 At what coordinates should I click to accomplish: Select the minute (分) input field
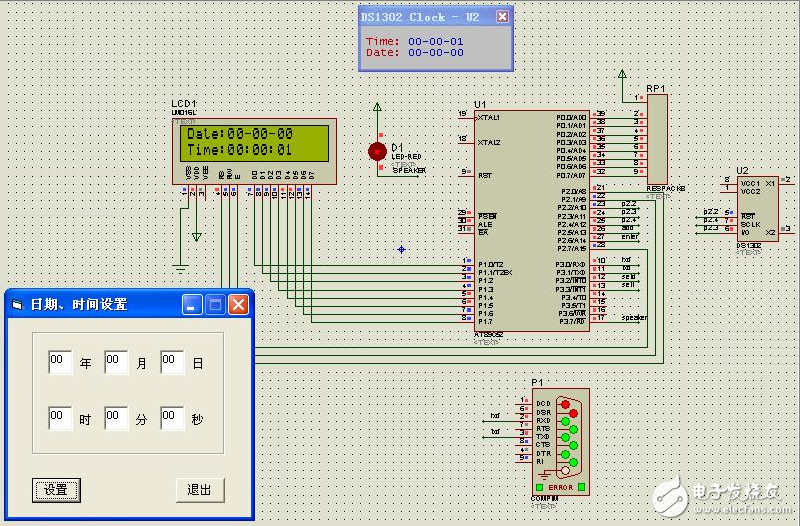point(116,417)
